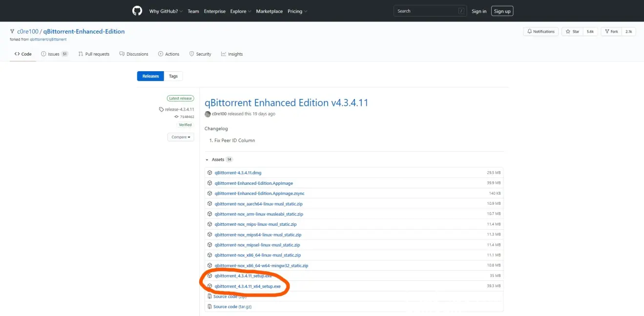This screenshot has width=644, height=316.
Task: Click zip file icon beside Source code (zip)
Action: point(209,296)
